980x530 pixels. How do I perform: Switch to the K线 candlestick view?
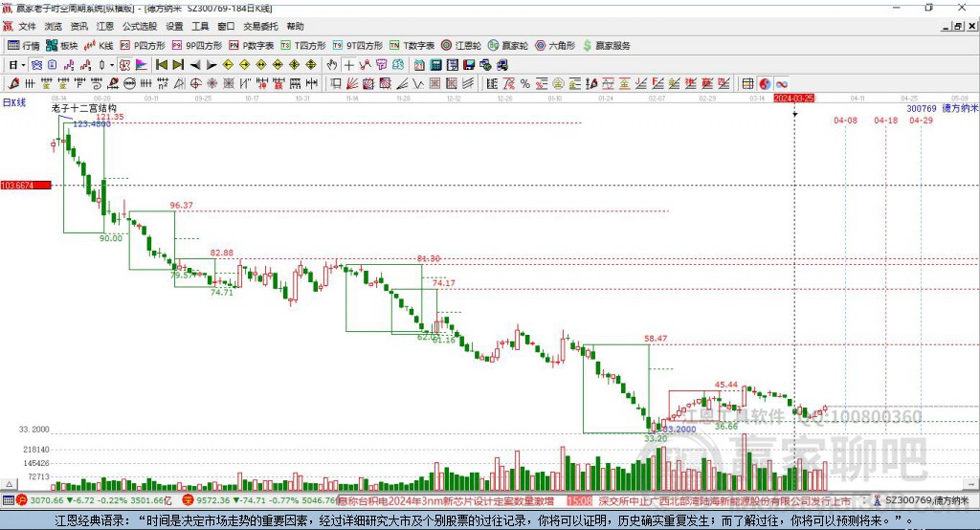[x=99, y=46]
